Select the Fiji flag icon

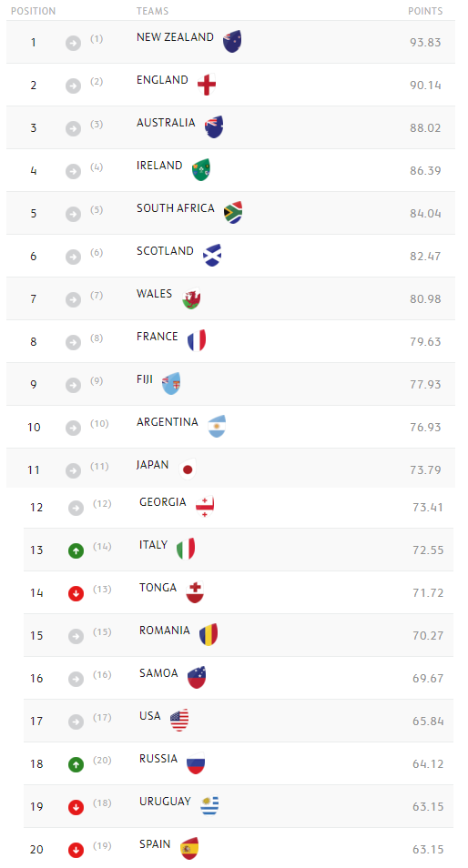tap(171, 384)
